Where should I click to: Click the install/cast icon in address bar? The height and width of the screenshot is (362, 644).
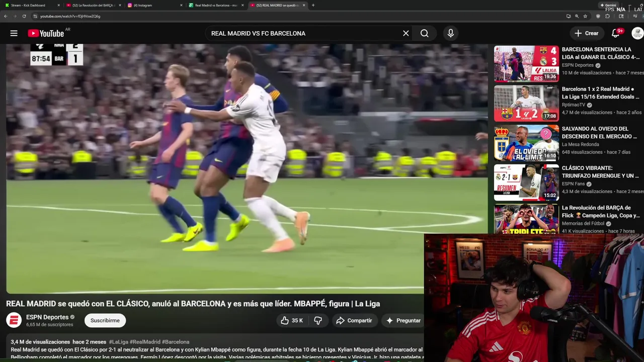[568, 16]
